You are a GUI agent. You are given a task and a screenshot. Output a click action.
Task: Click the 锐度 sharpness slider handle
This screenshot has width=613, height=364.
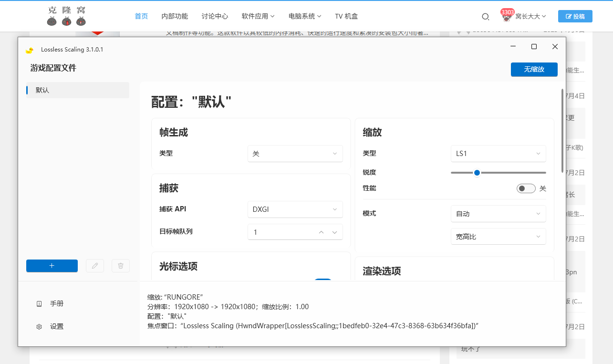[477, 173]
